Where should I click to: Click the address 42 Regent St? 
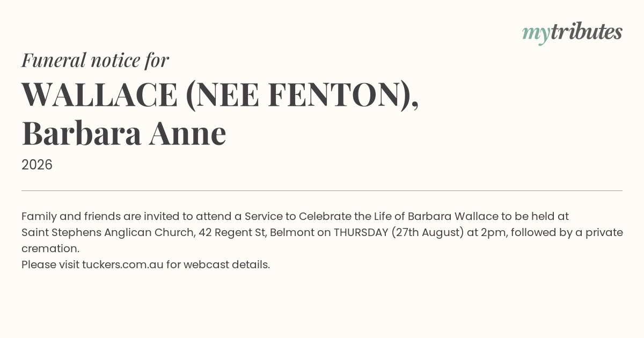click(232, 232)
